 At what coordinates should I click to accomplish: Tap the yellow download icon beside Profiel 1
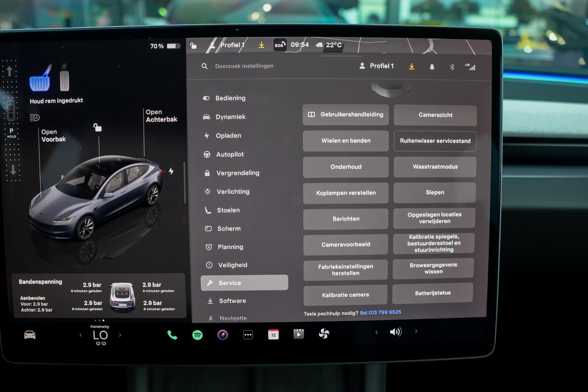click(x=412, y=66)
